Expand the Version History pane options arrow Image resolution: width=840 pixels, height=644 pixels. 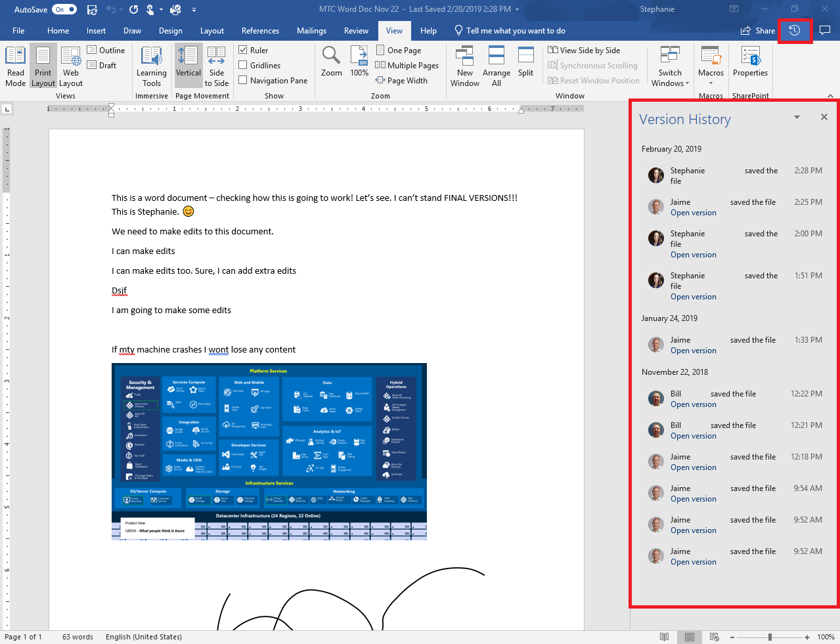[797, 117]
